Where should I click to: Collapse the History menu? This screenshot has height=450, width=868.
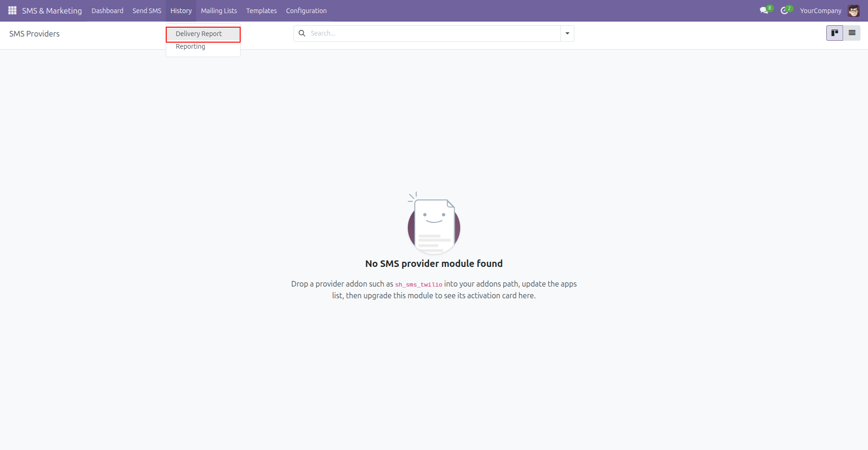[181, 10]
